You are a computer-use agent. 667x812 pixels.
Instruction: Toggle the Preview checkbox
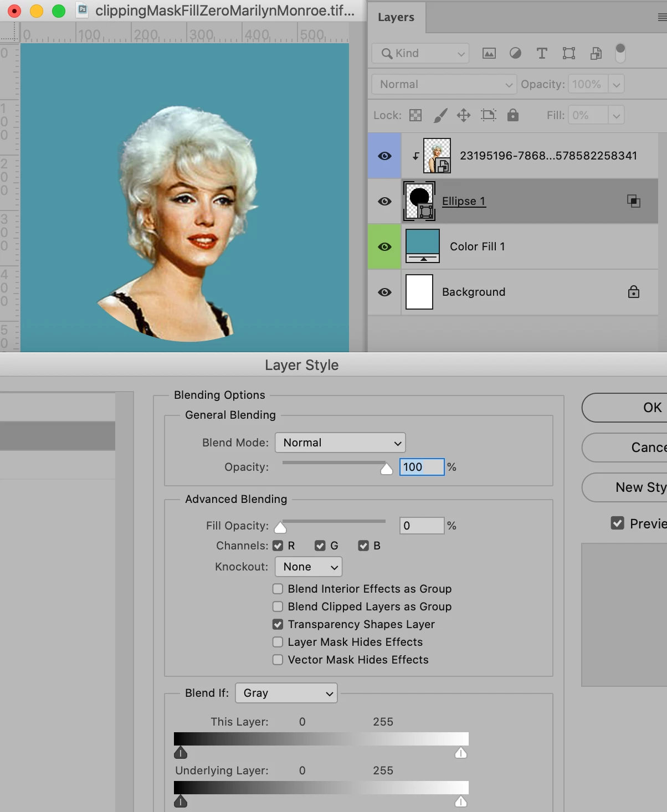618,523
